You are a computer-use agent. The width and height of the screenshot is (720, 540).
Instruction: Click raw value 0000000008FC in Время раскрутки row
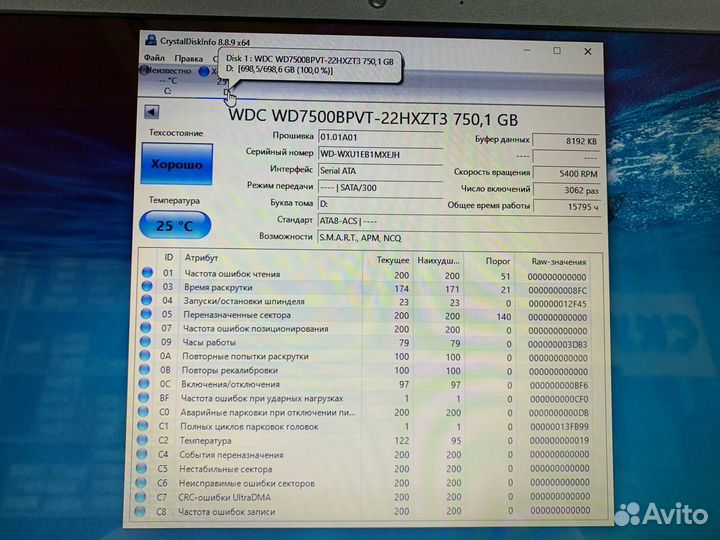(557, 291)
